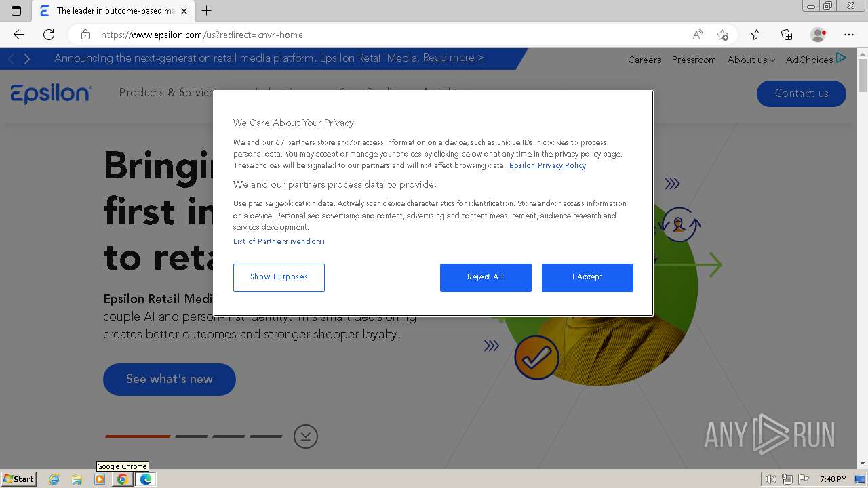View site information via the padlock icon
The width and height of the screenshot is (868, 488).
pos(85,35)
